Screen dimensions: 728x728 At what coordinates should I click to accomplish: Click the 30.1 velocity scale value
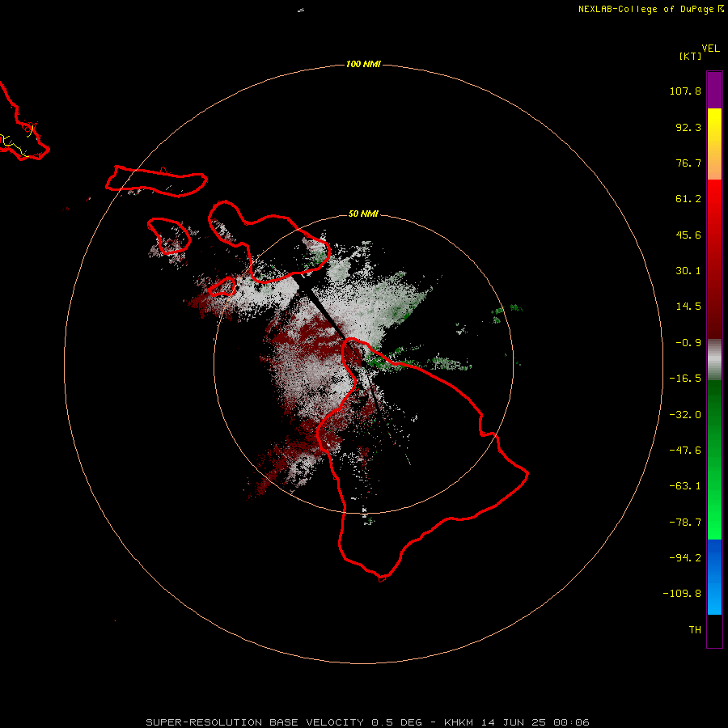tap(688, 271)
